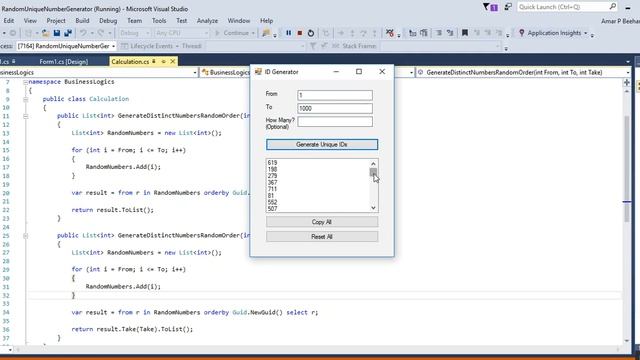The image size is (640, 360).
Task: Click the How Many? optional input field
Action: pos(335,121)
